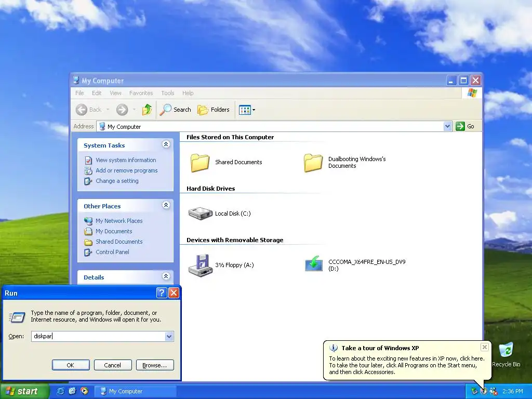Open the Help menu
Screen dimensions: 532x399
pos(188,93)
